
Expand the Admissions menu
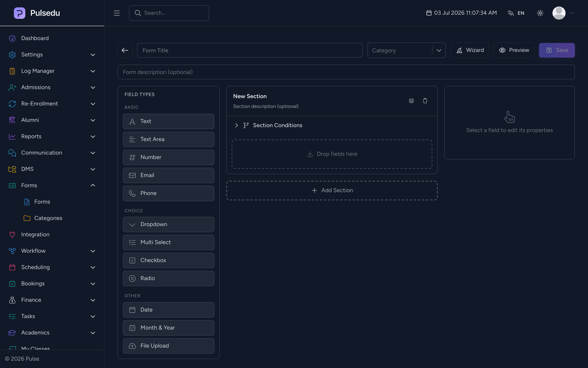(52, 87)
